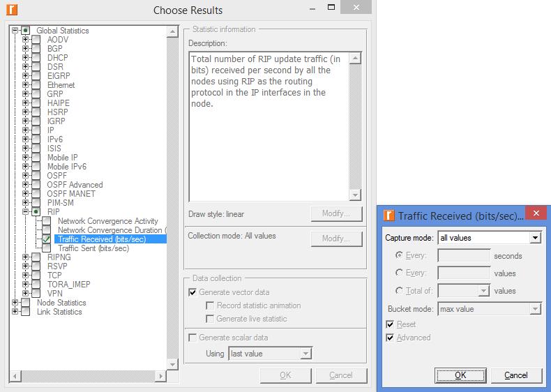
Task: Expand the OSPF tree node
Action: [x=25, y=176]
